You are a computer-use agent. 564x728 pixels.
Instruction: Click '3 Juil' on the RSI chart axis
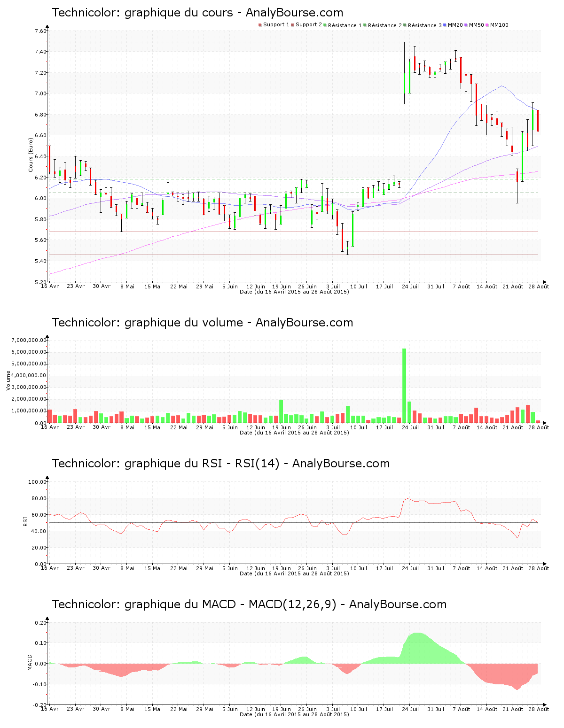tap(333, 568)
